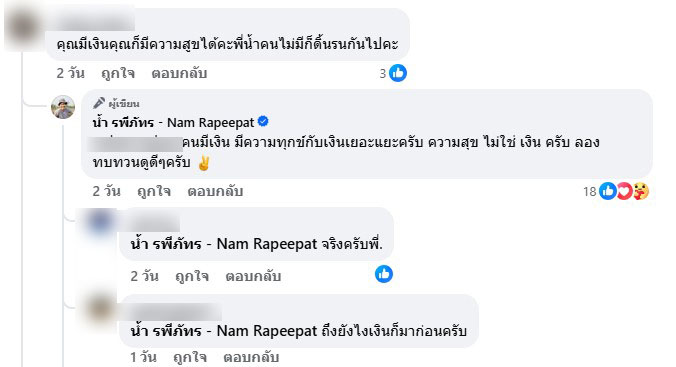Click the author pencil icon above Nam Rapeepat
Viewport: 676px width, 367px height.
click(x=99, y=103)
